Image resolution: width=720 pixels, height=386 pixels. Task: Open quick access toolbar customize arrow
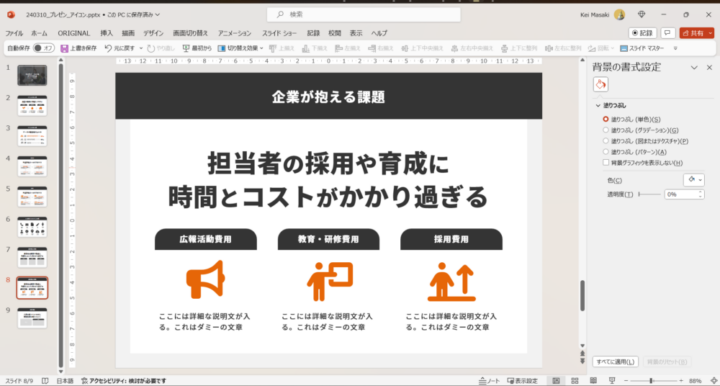coord(675,48)
